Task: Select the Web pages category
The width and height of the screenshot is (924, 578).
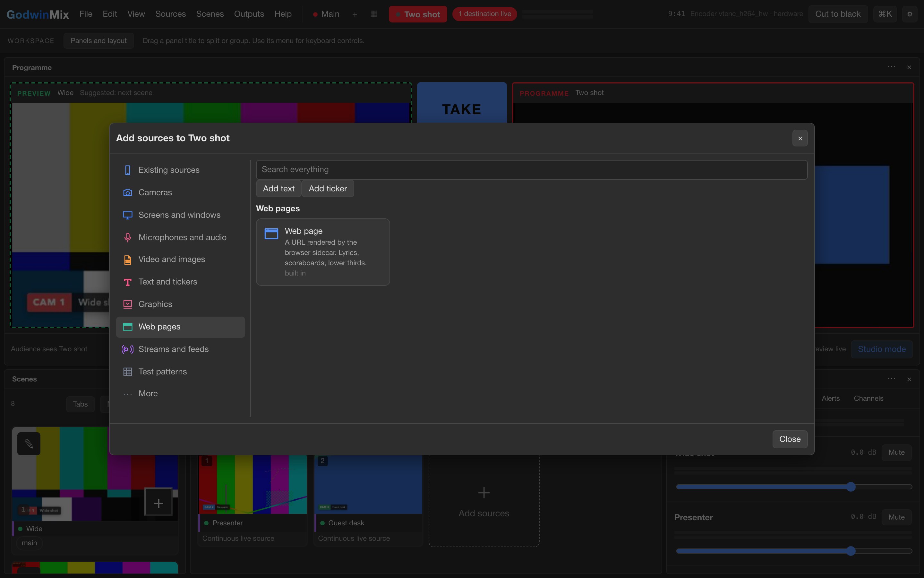Action: pyautogui.click(x=180, y=327)
